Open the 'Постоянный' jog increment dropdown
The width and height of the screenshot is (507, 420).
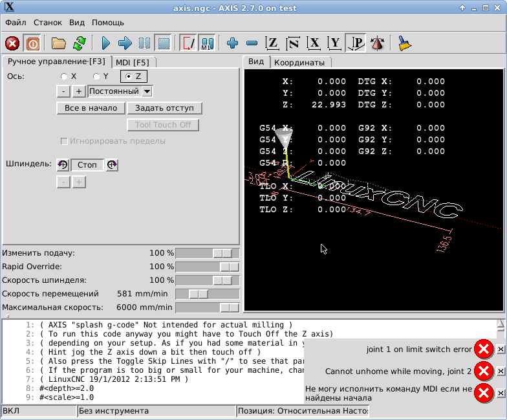pos(147,92)
